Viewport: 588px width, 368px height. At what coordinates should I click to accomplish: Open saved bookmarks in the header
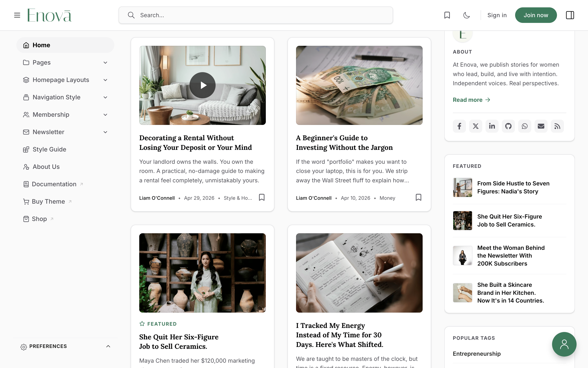click(447, 15)
